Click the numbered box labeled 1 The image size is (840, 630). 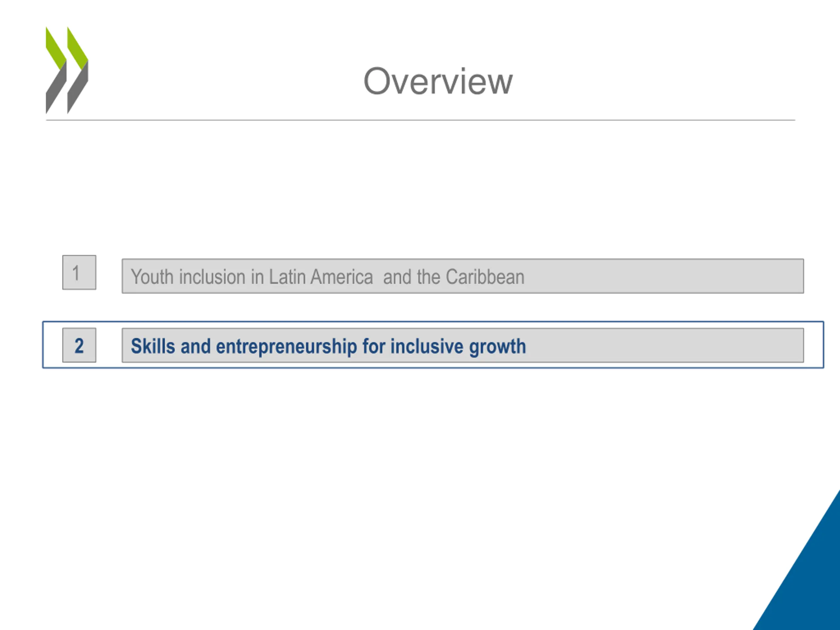point(79,272)
